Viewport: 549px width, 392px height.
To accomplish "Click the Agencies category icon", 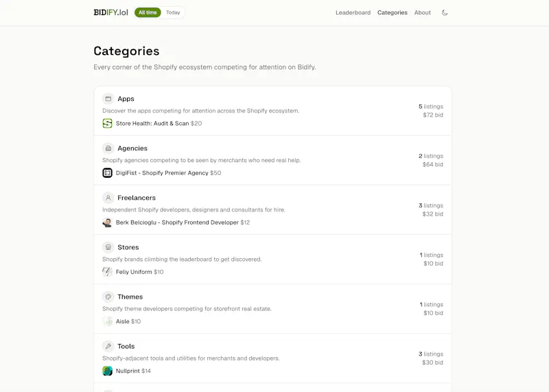I will 108,148.
